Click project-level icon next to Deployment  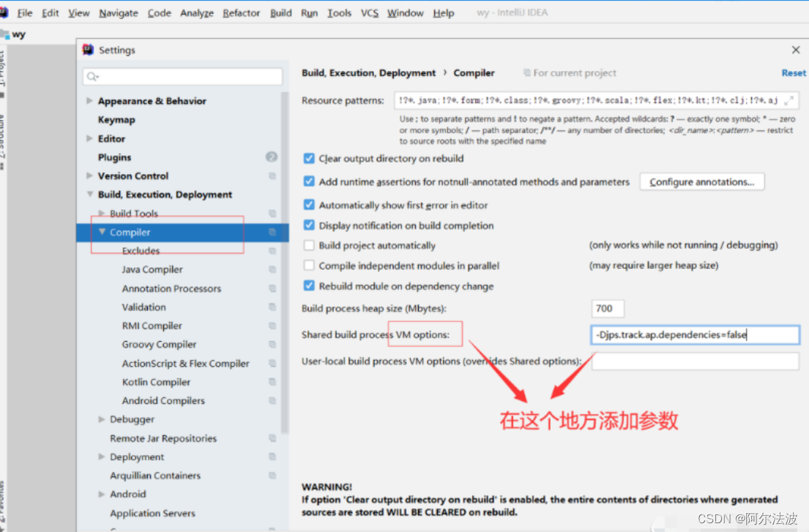[x=272, y=457]
